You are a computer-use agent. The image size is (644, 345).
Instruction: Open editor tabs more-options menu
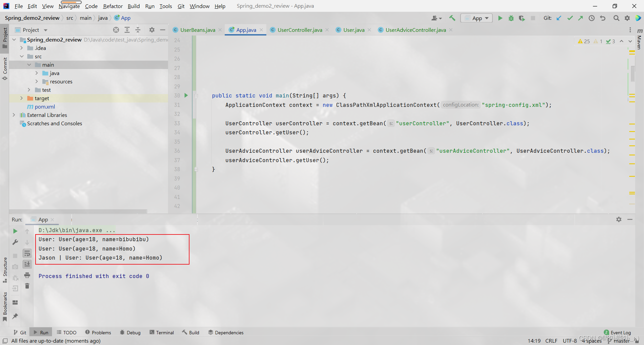point(630,30)
